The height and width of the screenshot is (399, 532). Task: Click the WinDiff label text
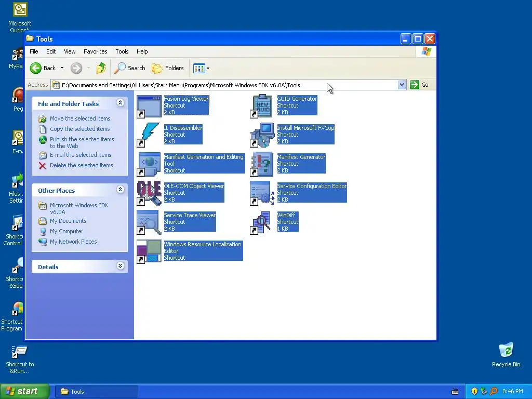pos(286,215)
